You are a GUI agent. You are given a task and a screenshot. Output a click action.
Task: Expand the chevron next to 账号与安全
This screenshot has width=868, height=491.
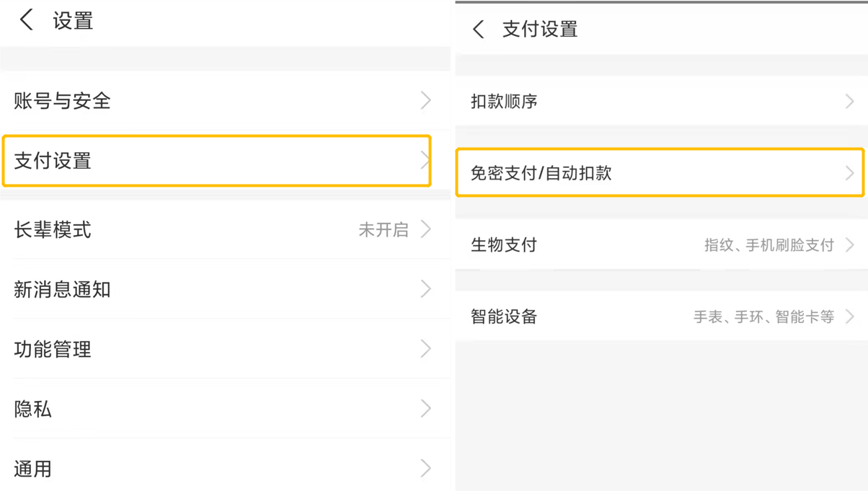pos(426,102)
